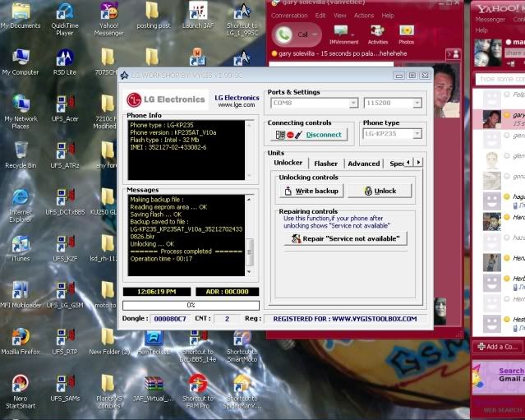The image size is (525, 420).
Task: Launch UFS_RTP shortcut
Action: [65, 341]
